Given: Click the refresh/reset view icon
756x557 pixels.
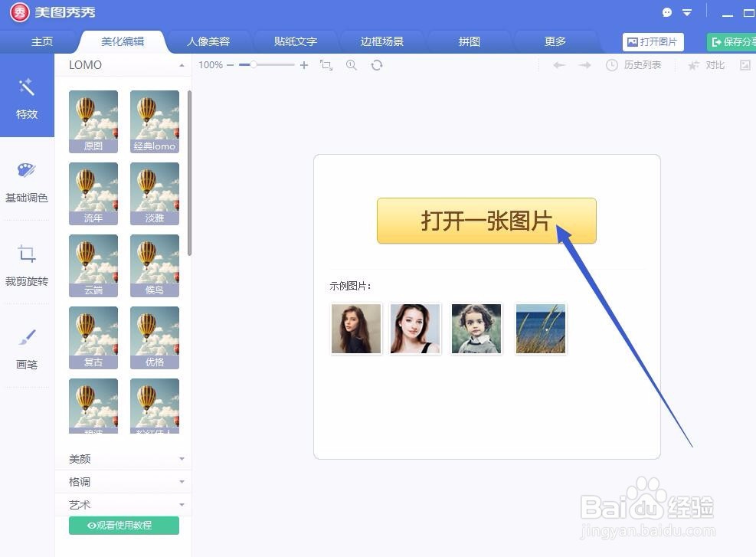Looking at the screenshot, I should point(377,65).
